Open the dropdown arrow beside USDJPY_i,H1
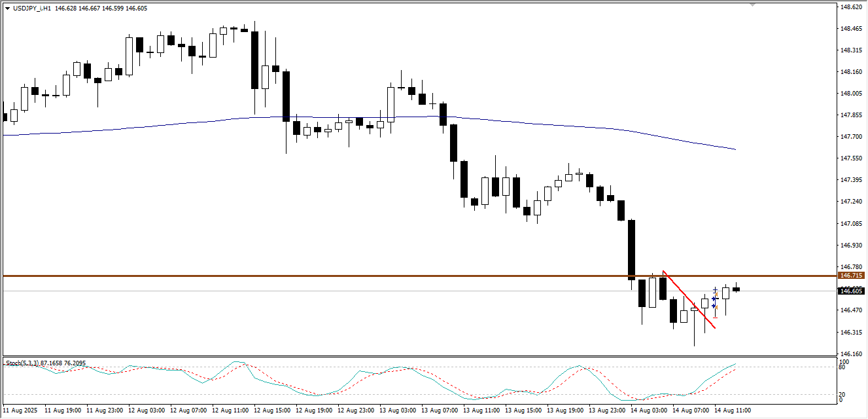 (7, 8)
